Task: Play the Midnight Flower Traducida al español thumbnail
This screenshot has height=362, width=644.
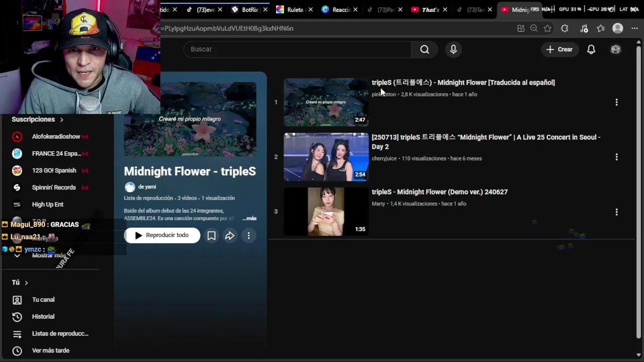Action: 326,102
